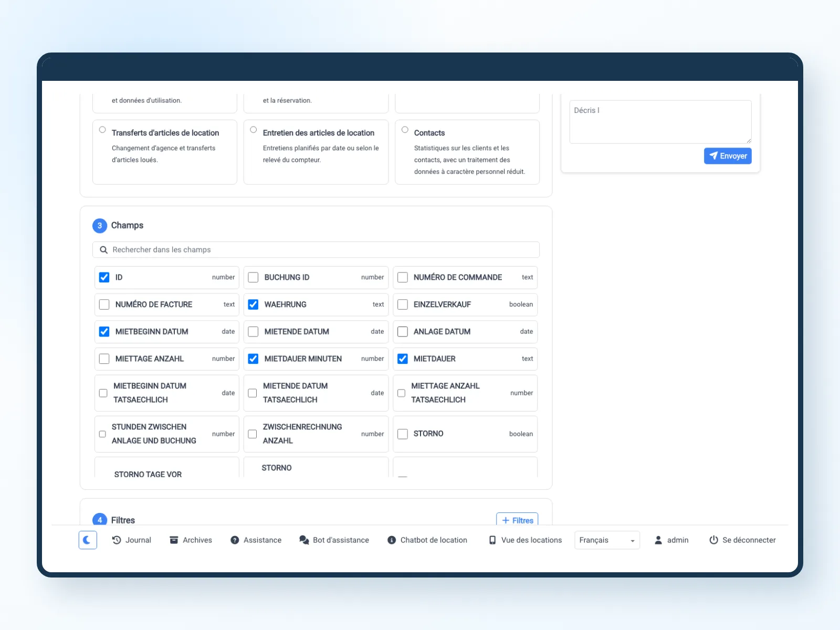Add a filter with + Filtres button
Image resolution: width=840 pixels, height=630 pixels.
pos(517,520)
